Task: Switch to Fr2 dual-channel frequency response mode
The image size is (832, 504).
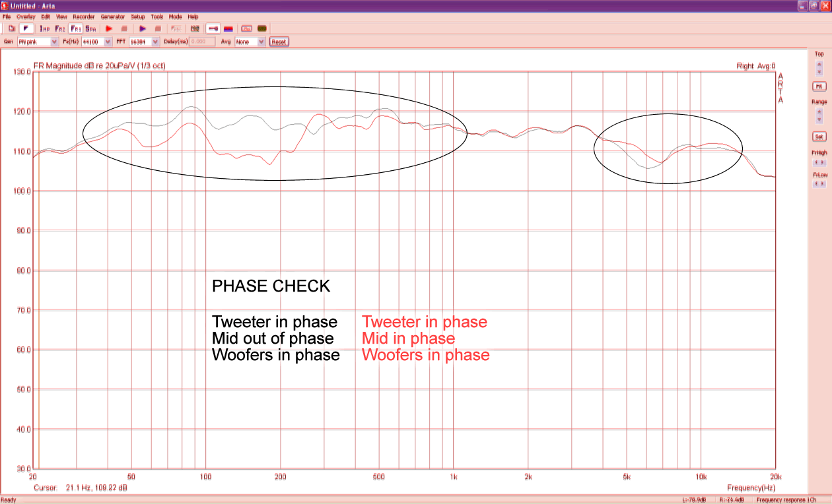Action: click(60, 28)
